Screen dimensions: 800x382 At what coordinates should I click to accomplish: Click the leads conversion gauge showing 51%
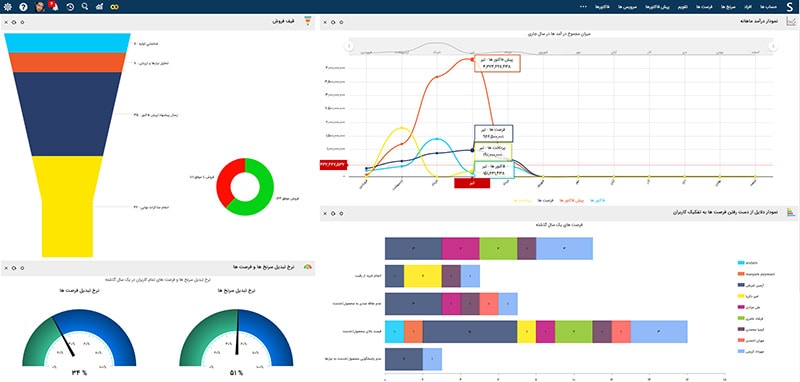click(x=236, y=337)
